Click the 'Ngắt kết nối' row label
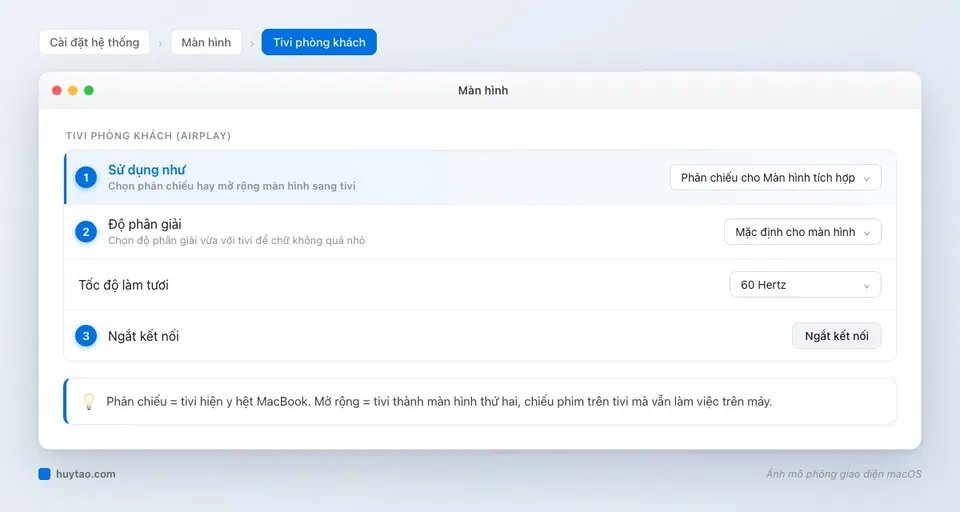Viewport: 960px width, 512px height. [x=143, y=336]
